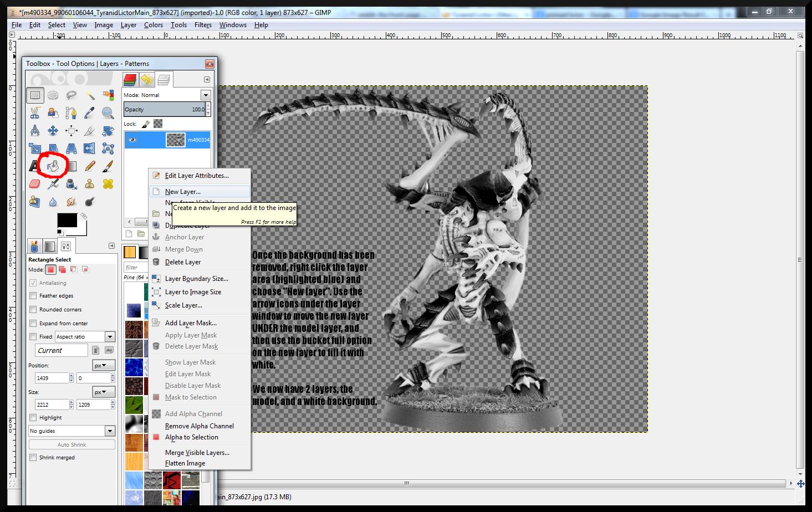
Task: Select the Cage Transform tool
Action: (x=108, y=149)
